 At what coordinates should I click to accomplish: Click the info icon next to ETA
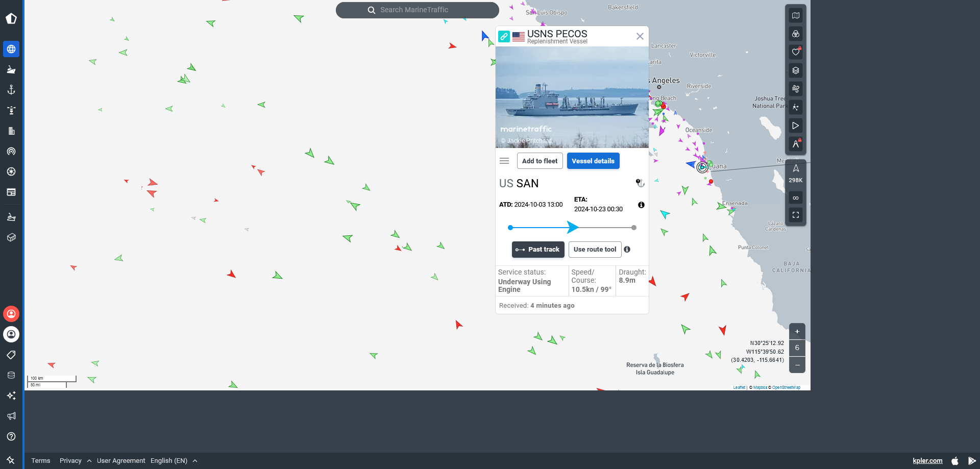[x=641, y=205]
